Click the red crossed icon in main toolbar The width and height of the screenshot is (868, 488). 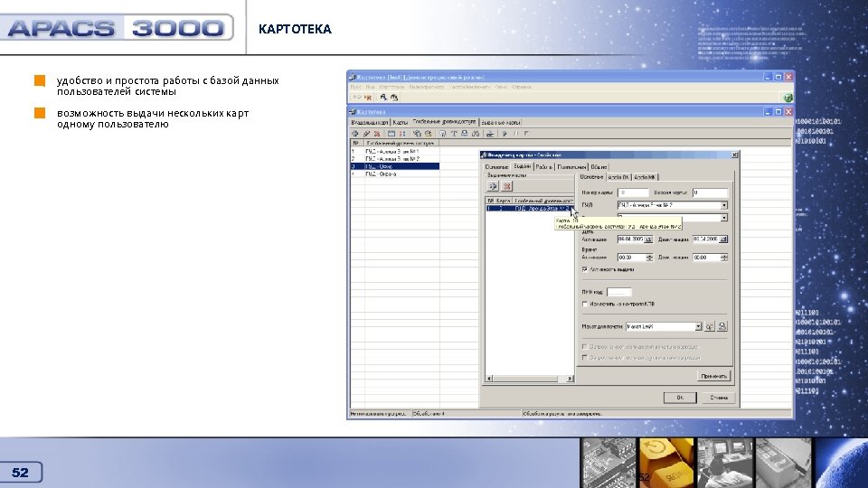(x=368, y=98)
